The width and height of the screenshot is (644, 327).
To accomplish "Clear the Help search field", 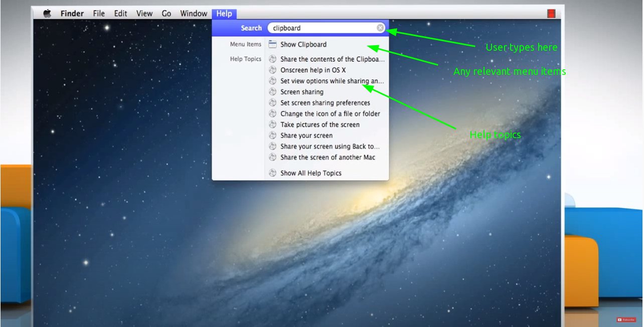I will (380, 28).
